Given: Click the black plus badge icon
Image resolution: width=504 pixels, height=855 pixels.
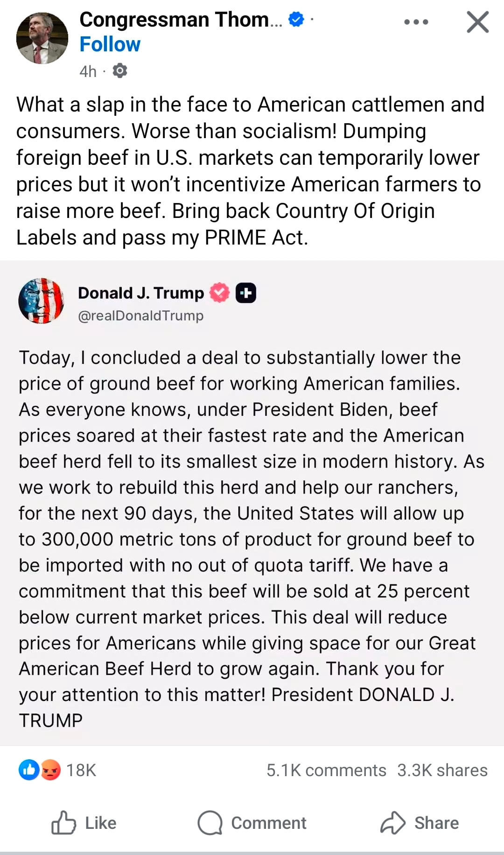Looking at the screenshot, I should pyautogui.click(x=245, y=293).
